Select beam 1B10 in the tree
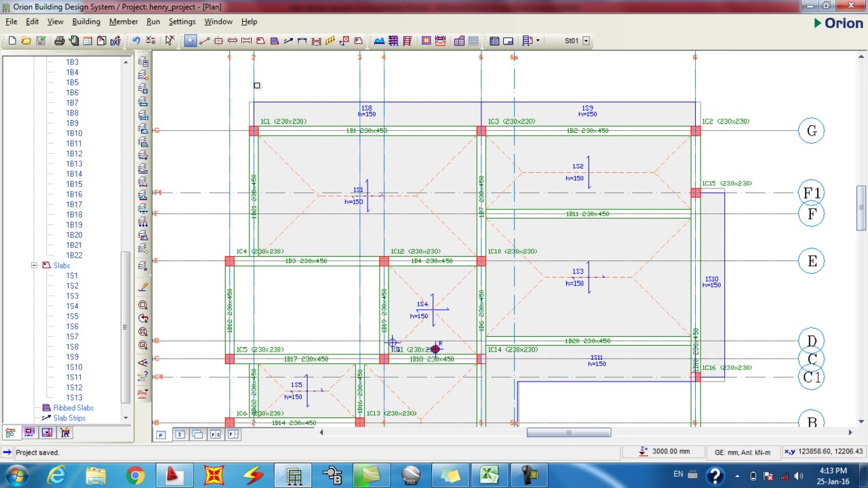 (x=74, y=134)
